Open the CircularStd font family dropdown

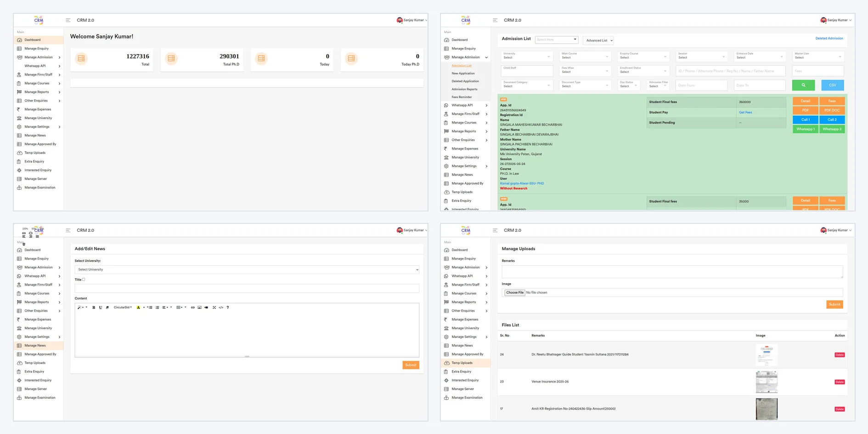point(123,308)
